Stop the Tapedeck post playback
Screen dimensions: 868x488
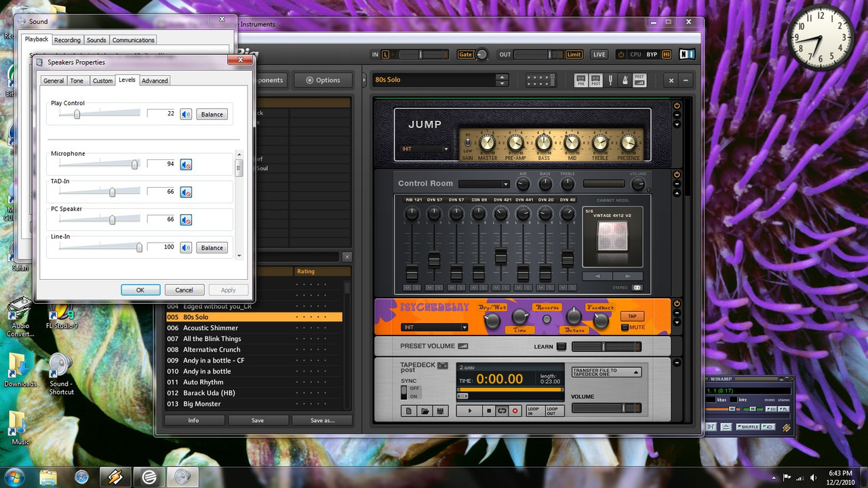tap(488, 411)
